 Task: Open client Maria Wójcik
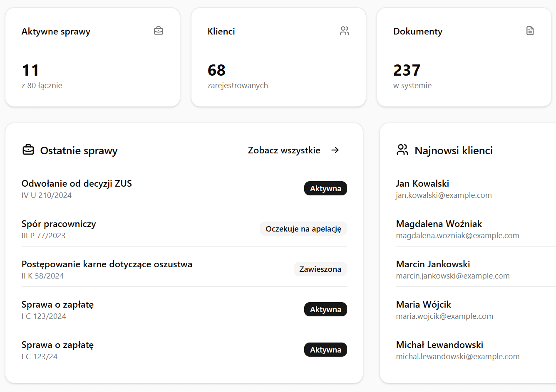click(423, 304)
